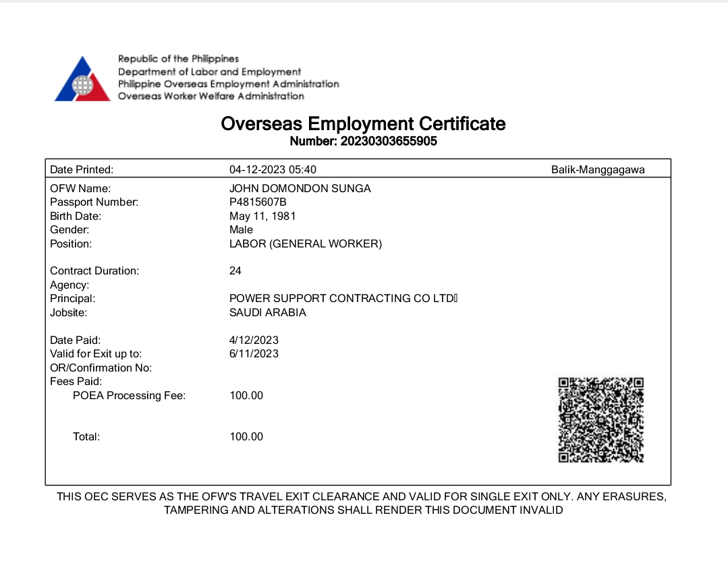Click "Department of Labor and Employment" line

[209, 72]
